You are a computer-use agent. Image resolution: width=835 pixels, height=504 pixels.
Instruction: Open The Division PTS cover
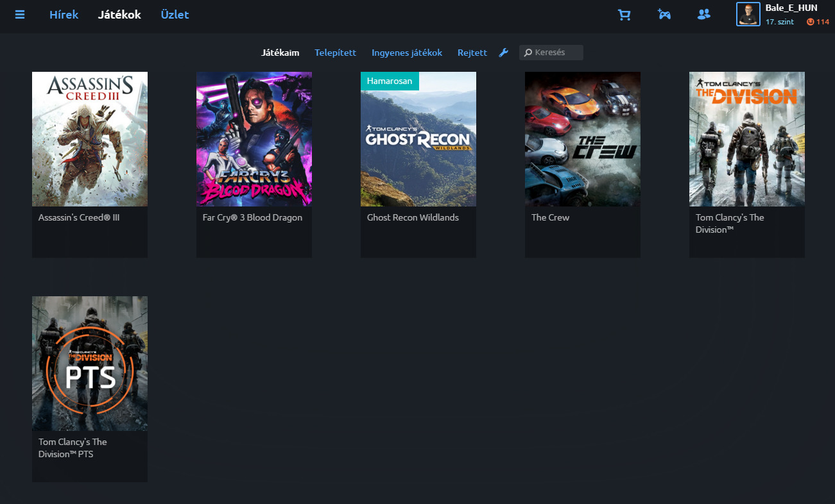coord(90,364)
